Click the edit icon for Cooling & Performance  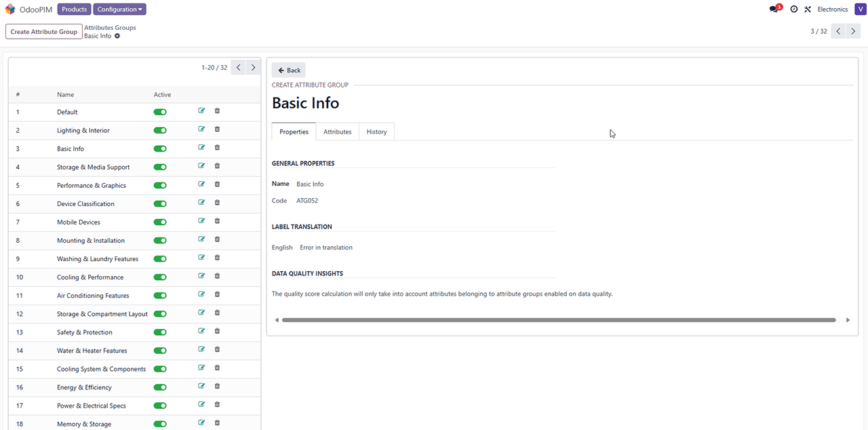[x=201, y=276]
